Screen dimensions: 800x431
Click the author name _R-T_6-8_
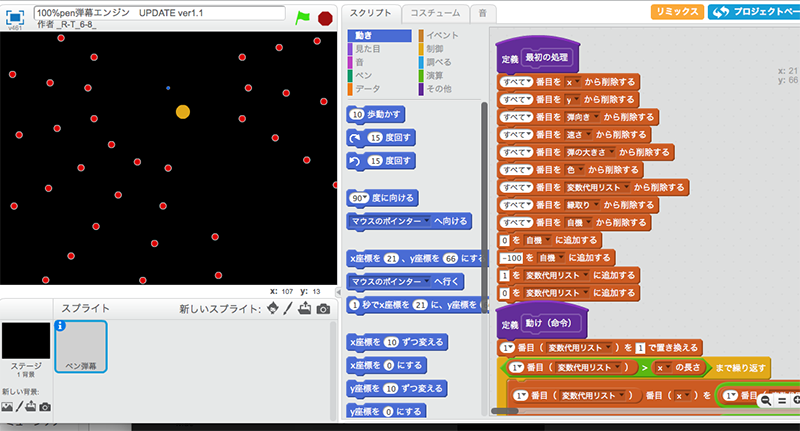tap(76, 24)
